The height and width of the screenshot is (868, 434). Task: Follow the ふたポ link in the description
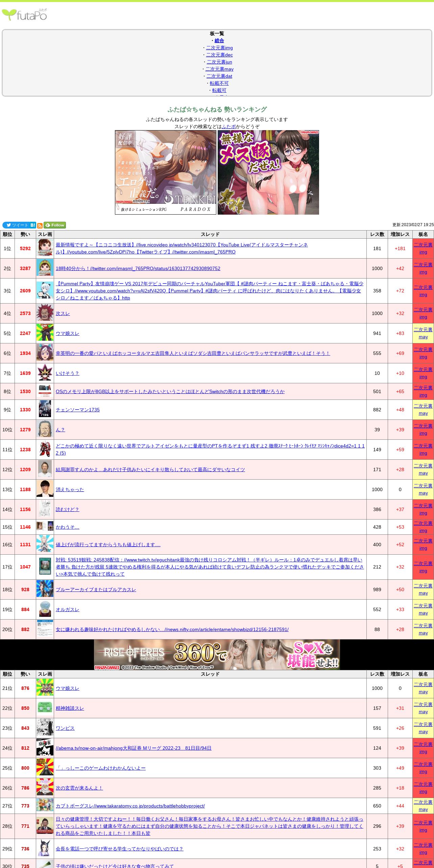click(229, 126)
